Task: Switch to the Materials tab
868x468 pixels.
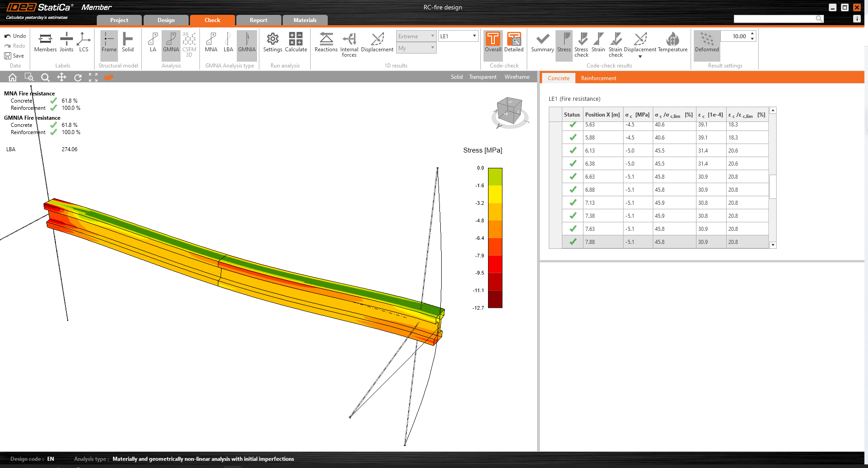Action: pos(305,20)
